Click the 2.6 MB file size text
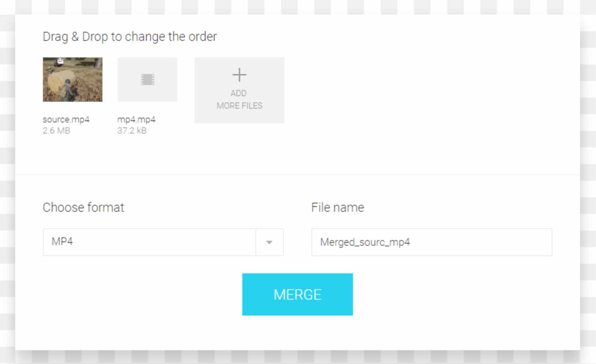 coord(56,130)
